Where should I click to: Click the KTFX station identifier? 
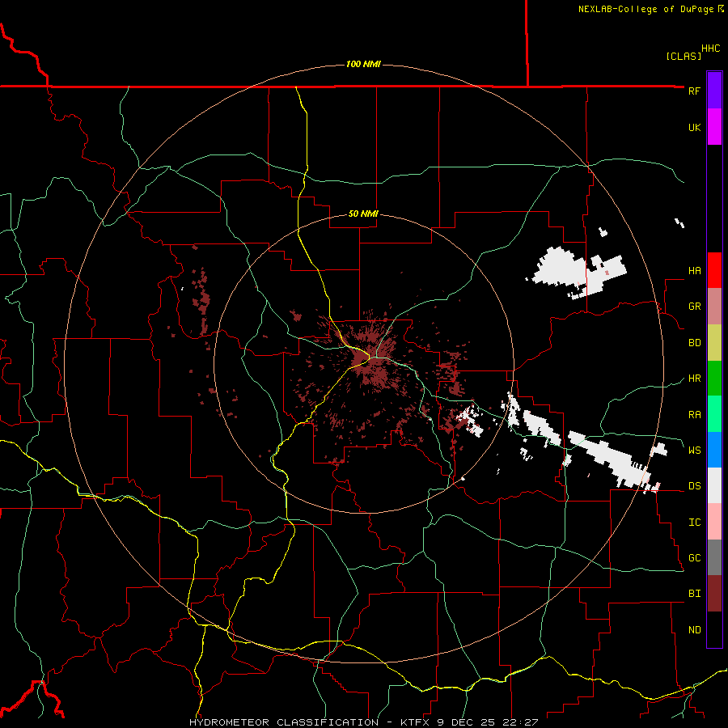[416, 722]
